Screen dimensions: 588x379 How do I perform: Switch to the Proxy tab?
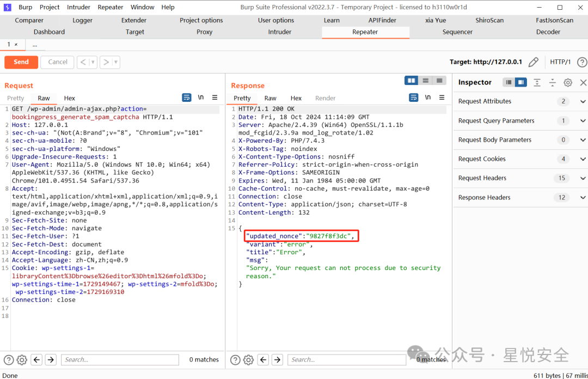pyautogui.click(x=204, y=32)
